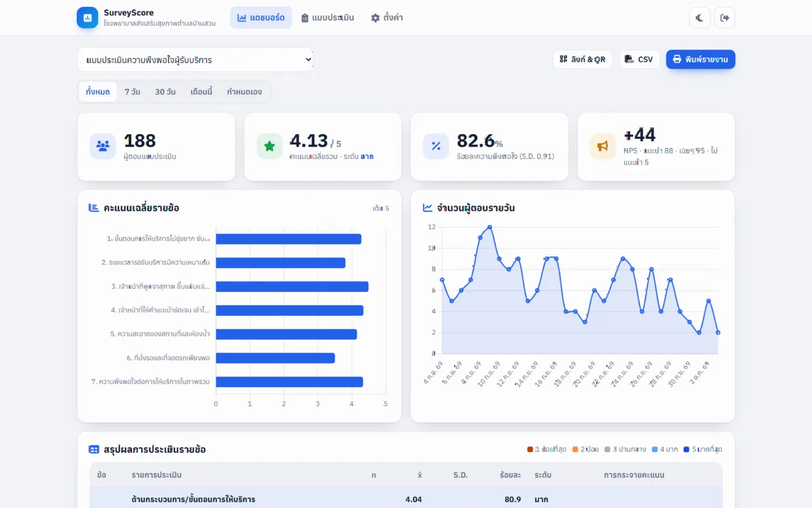Click the bar for item 3 เจ้าหน้าที่พูดจาสุภาพ
Viewport: 812px width, 508px height.
coord(292,286)
